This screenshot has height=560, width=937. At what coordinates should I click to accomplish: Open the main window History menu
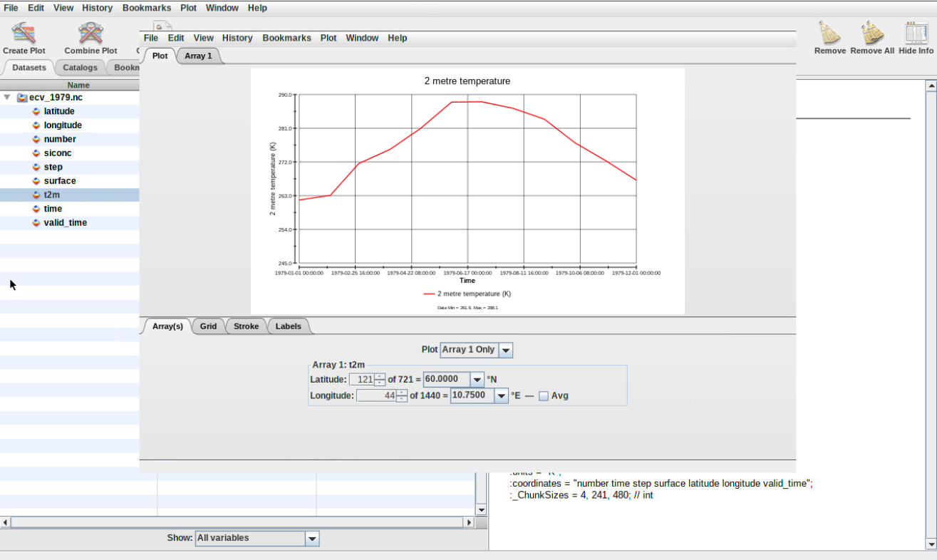[x=97, y=8]
